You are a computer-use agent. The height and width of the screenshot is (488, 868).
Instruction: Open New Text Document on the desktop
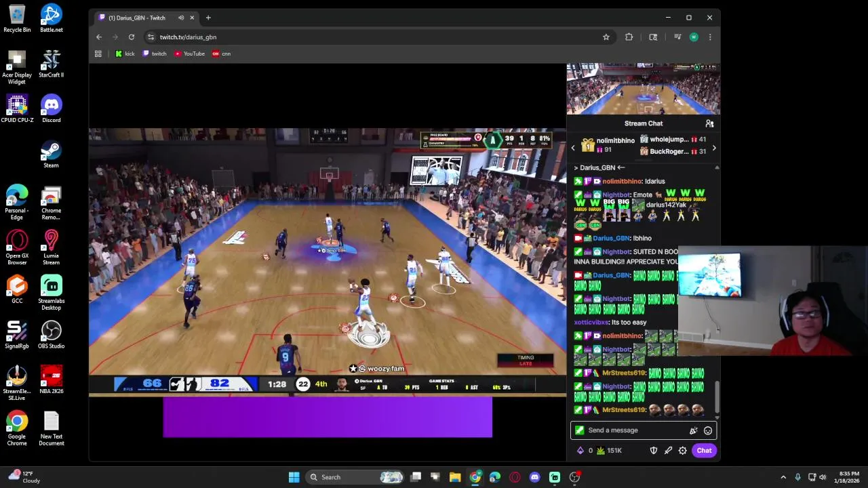click(x=51, y=428)
